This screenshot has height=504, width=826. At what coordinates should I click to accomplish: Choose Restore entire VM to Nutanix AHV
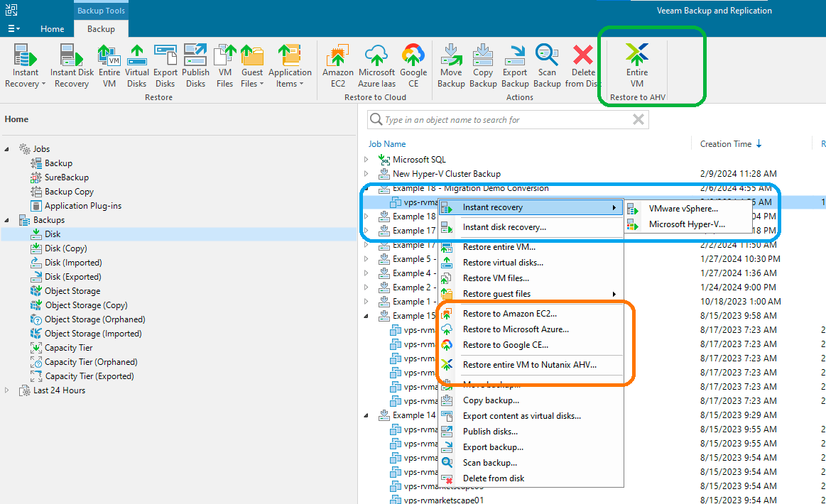(x=530, y=364)
